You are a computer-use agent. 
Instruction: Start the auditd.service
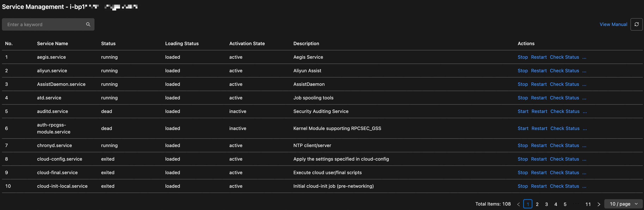(x=523, y=112)
